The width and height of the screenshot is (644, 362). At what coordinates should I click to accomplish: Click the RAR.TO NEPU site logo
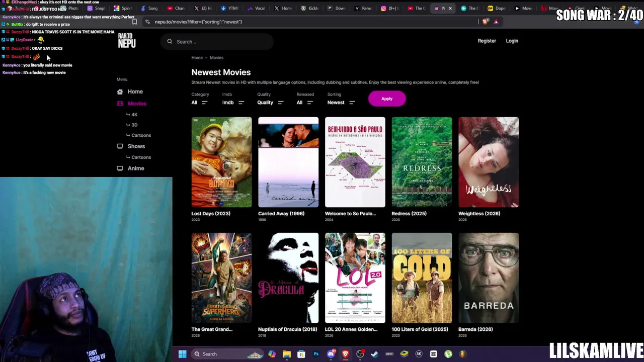(x=127, y=41)
